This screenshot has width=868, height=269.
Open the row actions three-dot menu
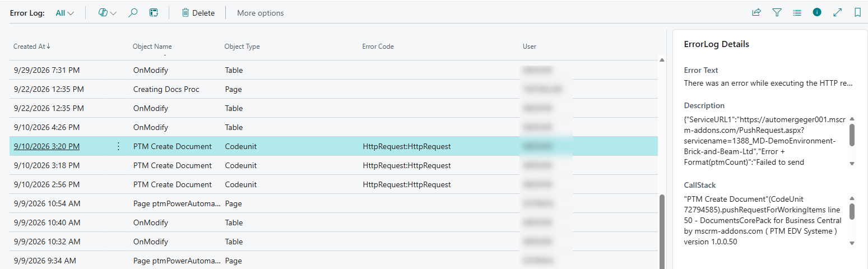click(x=118, y=146)
